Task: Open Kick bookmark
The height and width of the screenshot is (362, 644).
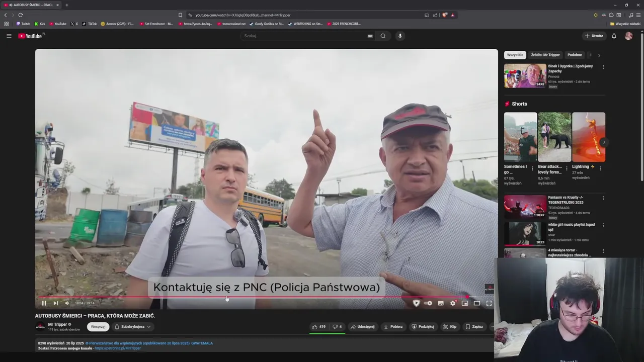Action: pyautogui.click(x=40, y=24)
